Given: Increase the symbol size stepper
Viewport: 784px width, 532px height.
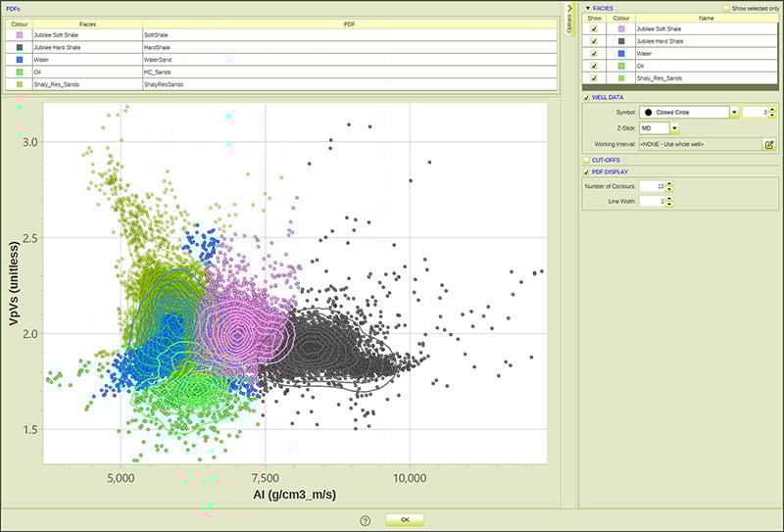Looking at the screenshot, I should point(773,109).
